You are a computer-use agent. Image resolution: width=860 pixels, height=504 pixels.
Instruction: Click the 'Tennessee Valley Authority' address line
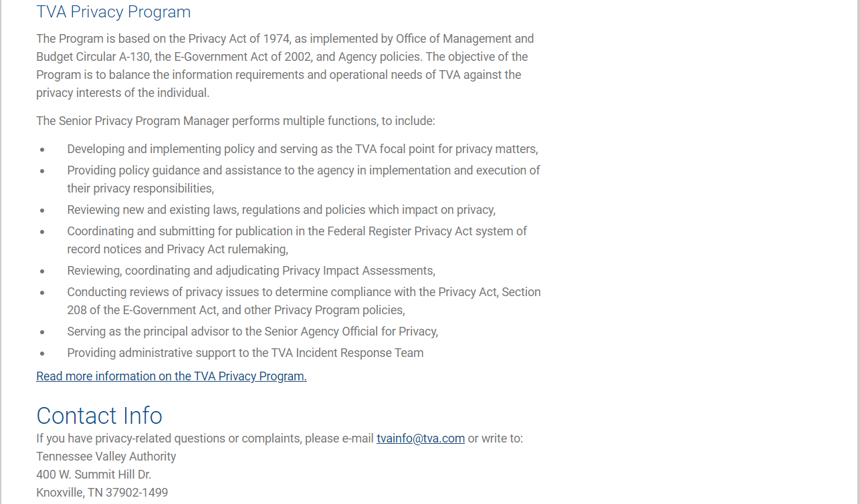pos(106,457)
